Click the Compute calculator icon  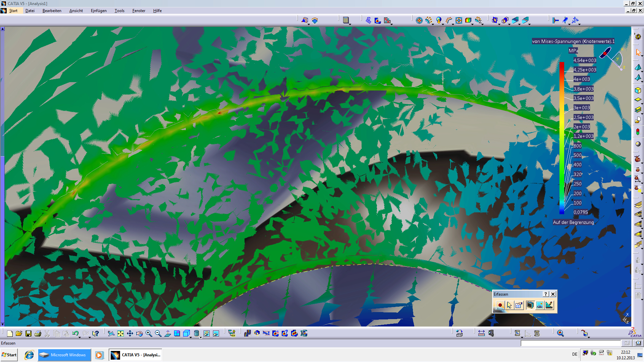click(x=346, y=20)
